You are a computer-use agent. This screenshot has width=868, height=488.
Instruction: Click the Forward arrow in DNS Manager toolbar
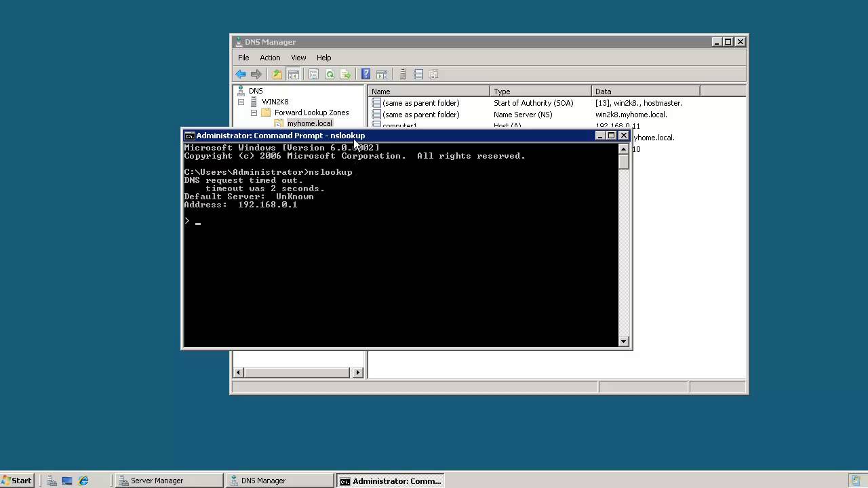pos(256,75)
